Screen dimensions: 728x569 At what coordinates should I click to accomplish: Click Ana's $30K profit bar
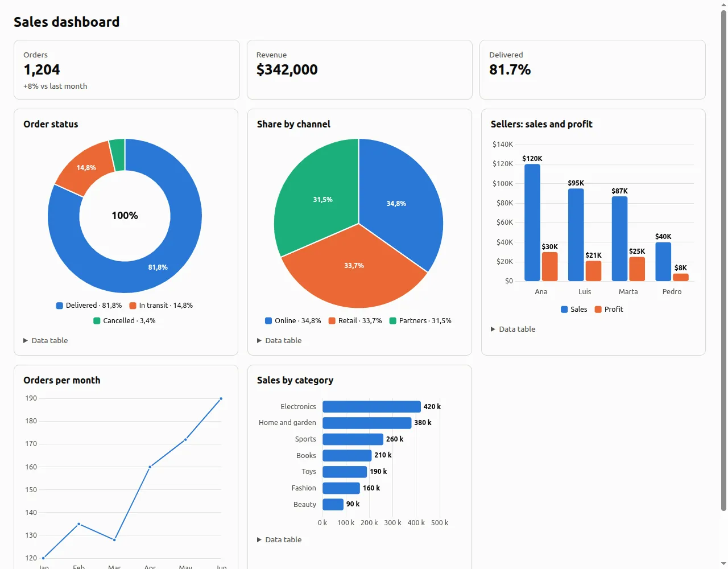(x=550, y=266)
